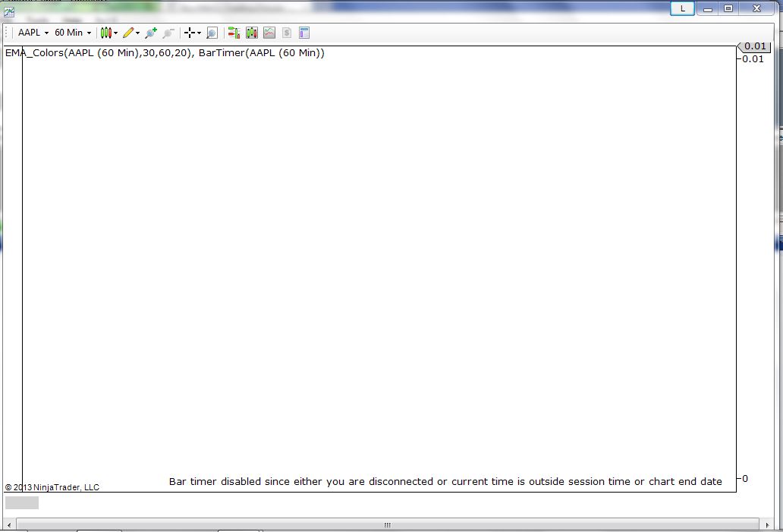Click the EMA_Colors indicator label text
783x532 pixels.
99,52
